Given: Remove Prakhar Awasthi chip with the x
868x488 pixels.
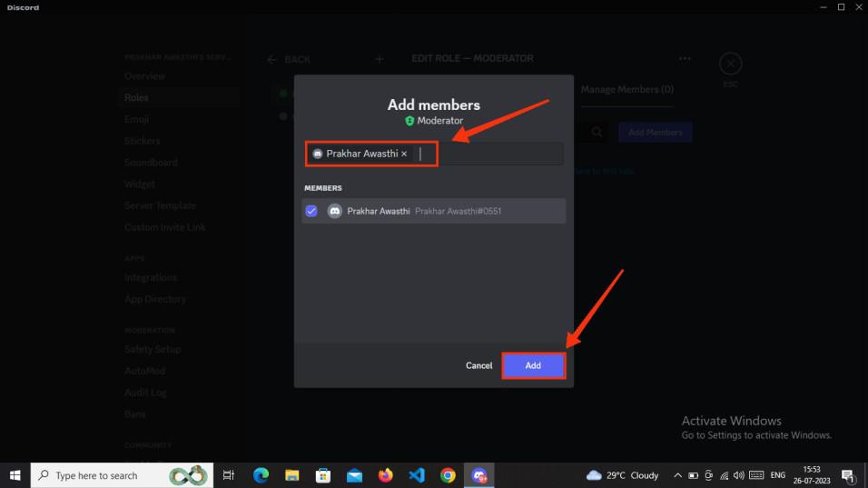Looking at the screenshot, I should pyautogui.click(x=404, y=154).
